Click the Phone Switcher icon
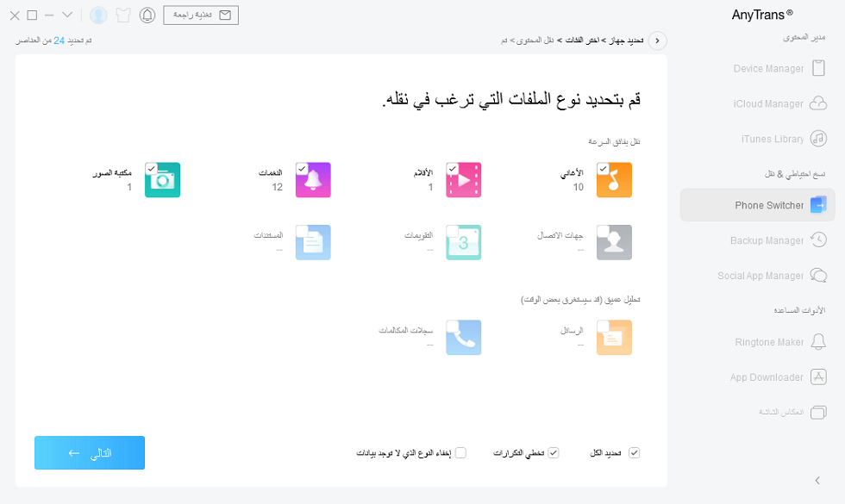Image resolution: width=845 pixels, height=504 pixels. point(818,205)
